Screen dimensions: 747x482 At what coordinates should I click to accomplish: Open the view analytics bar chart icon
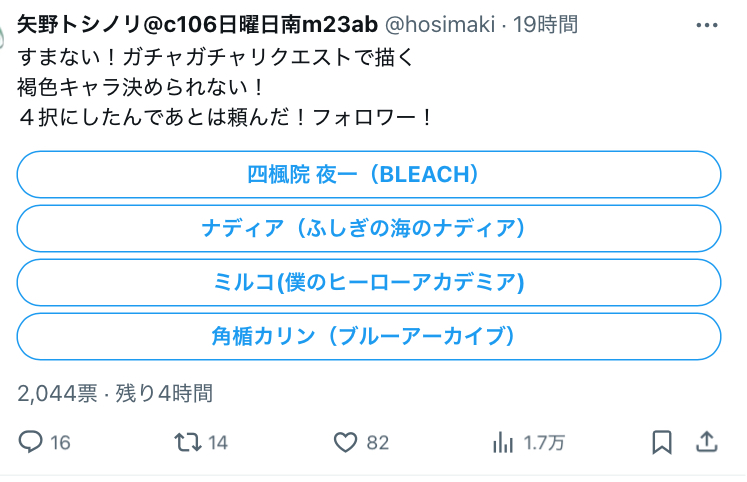pos(503,442)
